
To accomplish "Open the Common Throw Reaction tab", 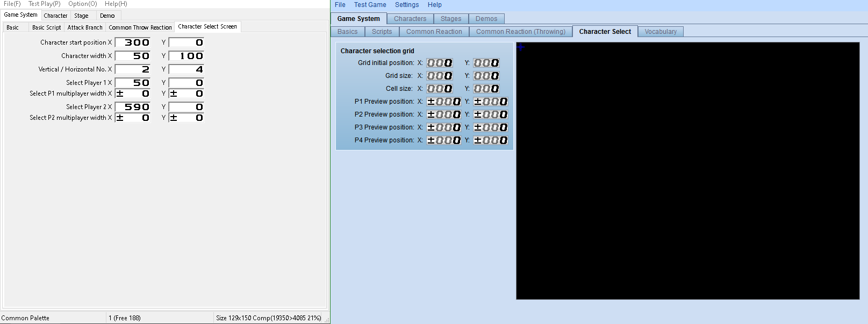I will coord(140,27).
